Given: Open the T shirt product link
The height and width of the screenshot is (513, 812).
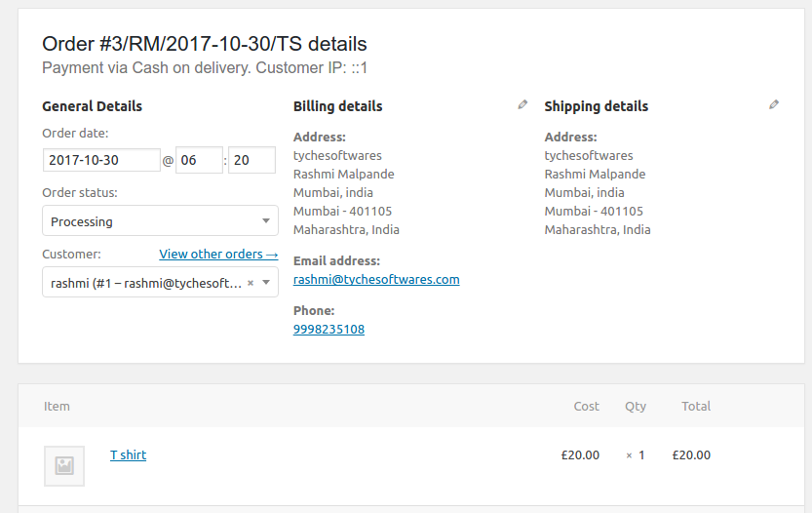Looking at the screenshot, I should pos(128,454).
